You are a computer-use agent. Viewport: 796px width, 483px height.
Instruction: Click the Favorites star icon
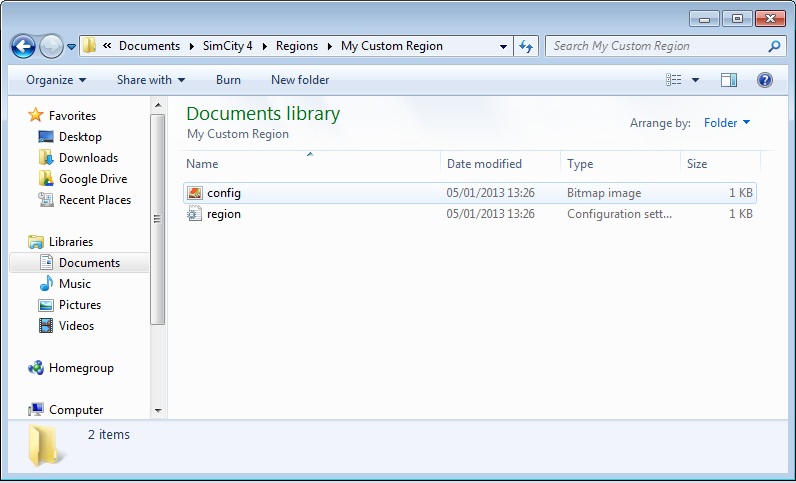tap(36, 115)
